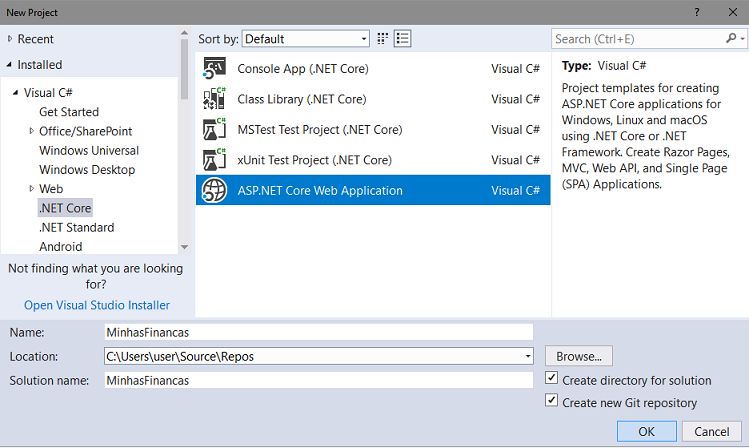The image size is (749, 448).
Task: Expand the Recent section
Action: coord(10,39)
